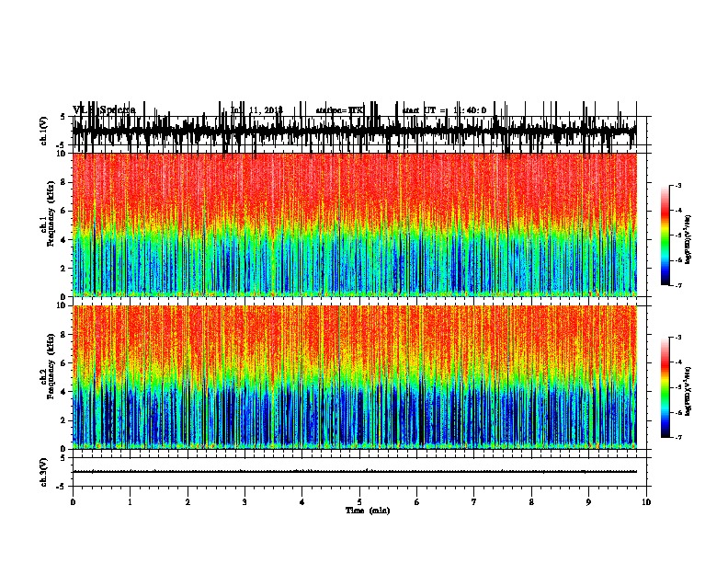Click the '6' minute tick label
Viewport: 728px width, 563px height.
[x=416, y=502]
